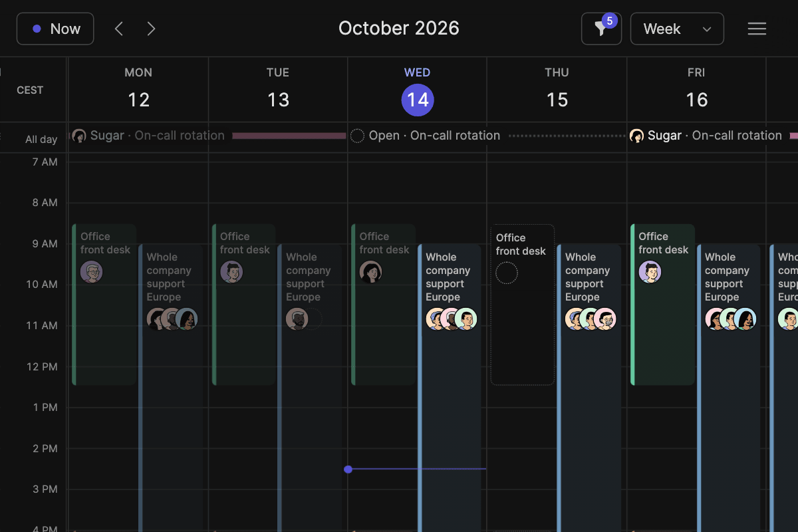798x532 pixels.
Task: Click Sugar avatar on Friday on-call
Action: tap(637, 136)
